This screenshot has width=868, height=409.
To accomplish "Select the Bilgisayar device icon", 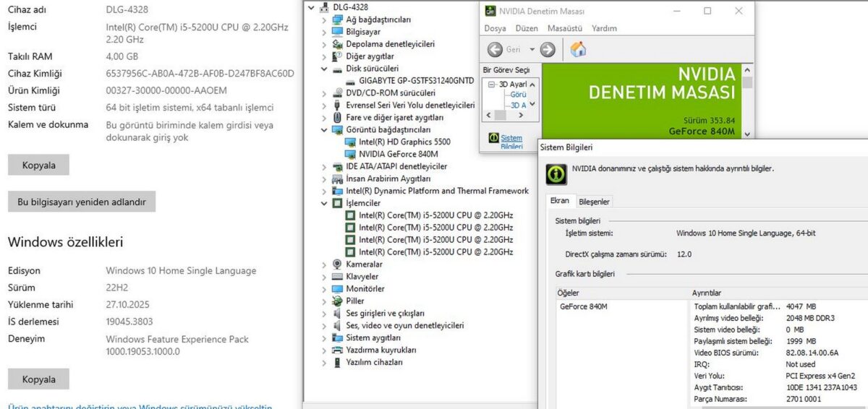I will tap(337, 32).
